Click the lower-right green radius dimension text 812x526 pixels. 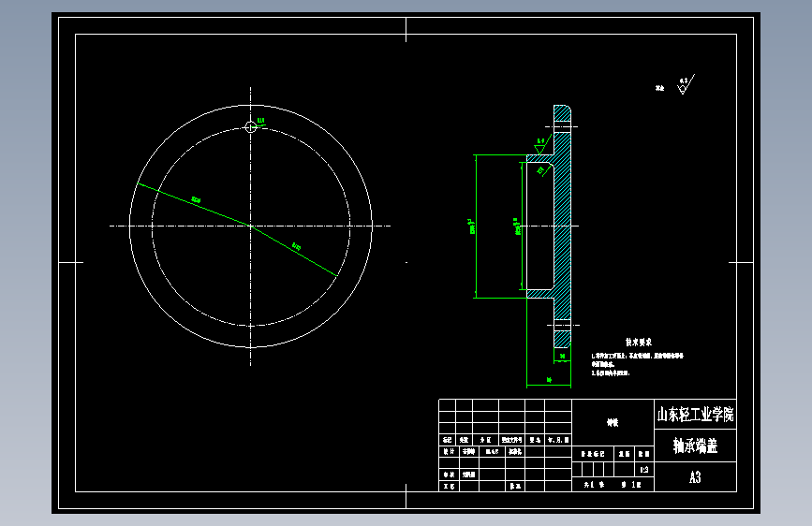click(296, 246)
